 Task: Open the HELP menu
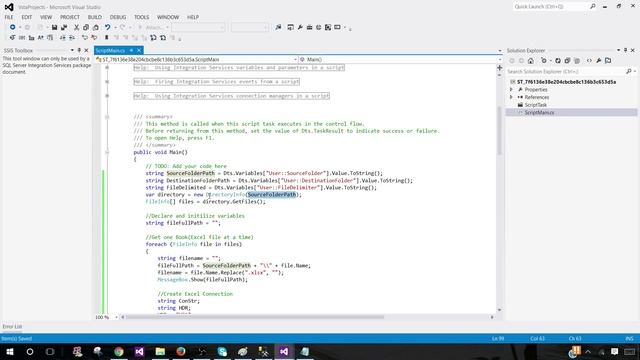193,17
